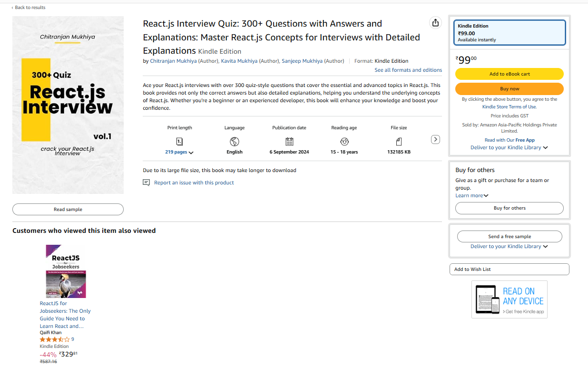Click the Buy for others button

coord(510,208)
